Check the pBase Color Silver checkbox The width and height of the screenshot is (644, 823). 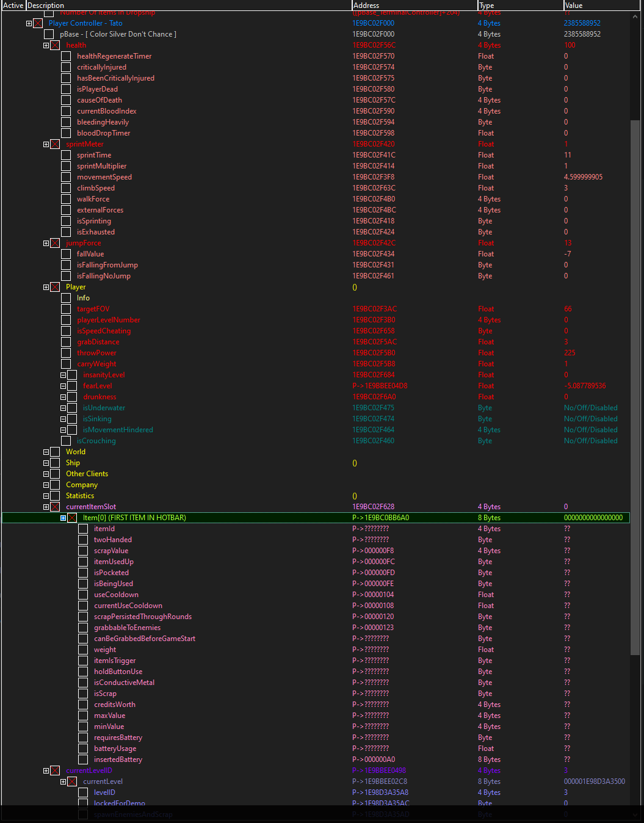pyautogui.click(x=49, y=34)
